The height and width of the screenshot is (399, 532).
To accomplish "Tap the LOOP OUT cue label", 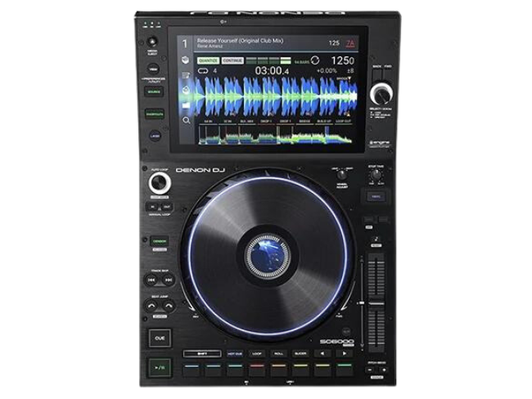I will [x=343, y=121].
